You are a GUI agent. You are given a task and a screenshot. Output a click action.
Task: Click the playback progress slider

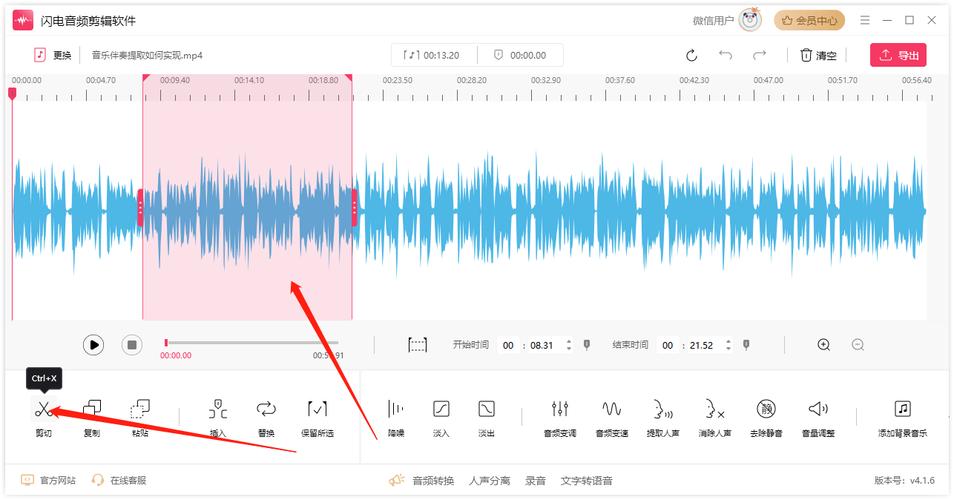(251, 343)
